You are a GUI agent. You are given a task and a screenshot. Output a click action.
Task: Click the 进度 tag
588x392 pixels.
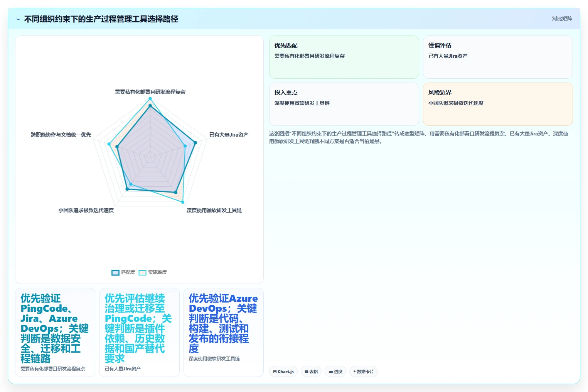[335, 372]
